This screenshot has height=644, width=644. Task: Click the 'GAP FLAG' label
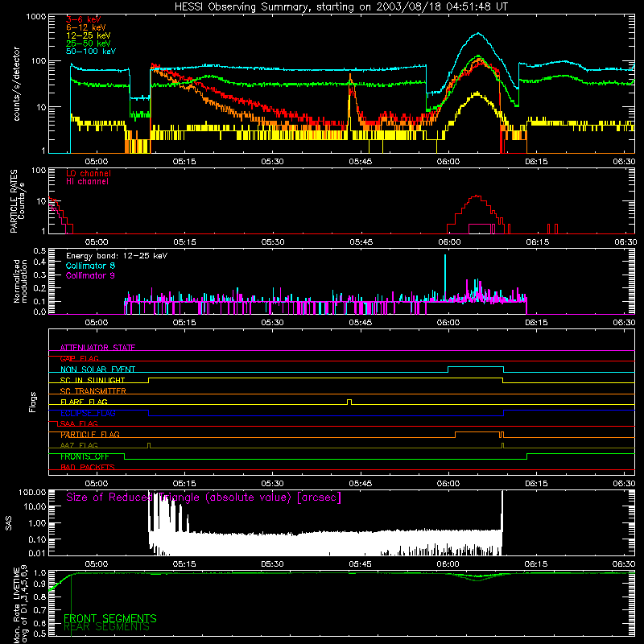point(79,358)
